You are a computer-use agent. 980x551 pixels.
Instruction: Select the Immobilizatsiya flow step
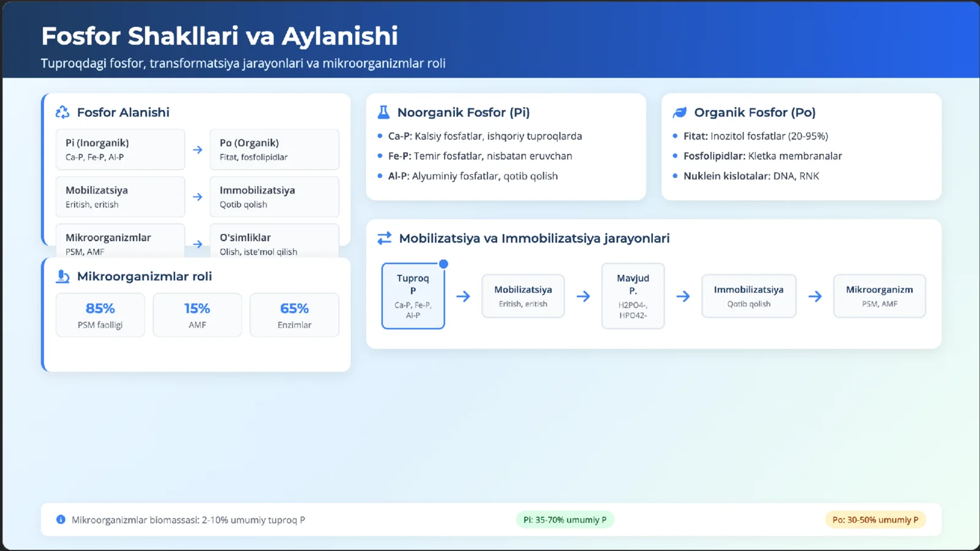click(748, 296)
